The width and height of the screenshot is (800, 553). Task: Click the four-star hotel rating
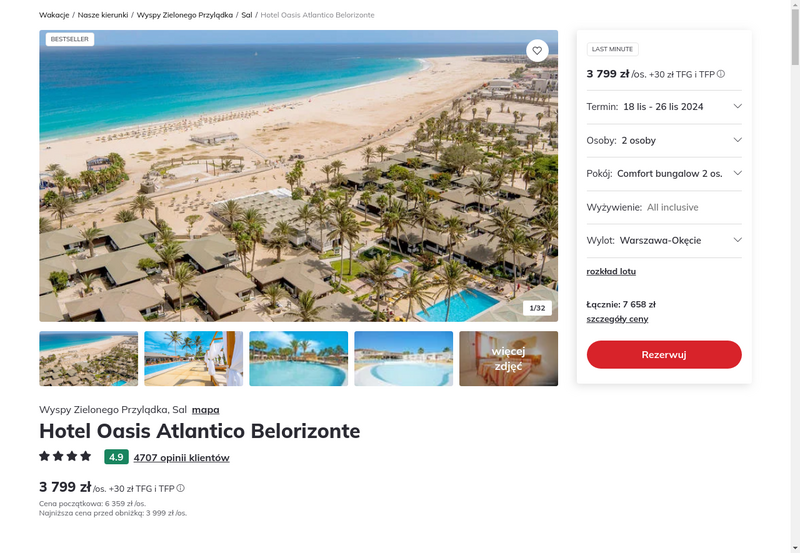[x=65, y=456]
